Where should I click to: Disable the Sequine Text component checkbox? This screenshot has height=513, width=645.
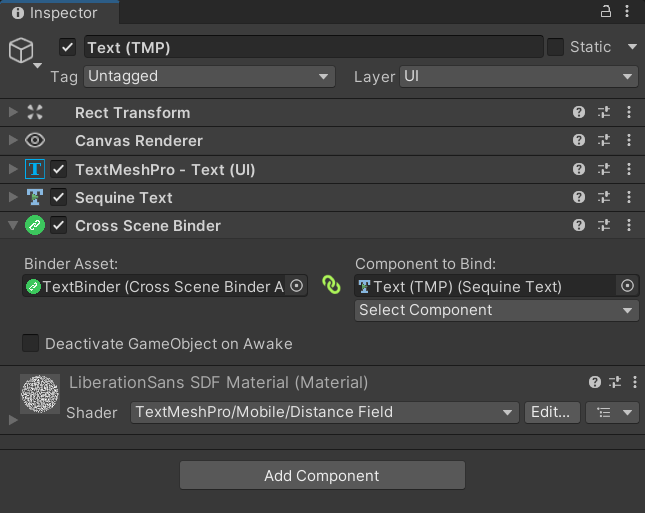point(59,198)
